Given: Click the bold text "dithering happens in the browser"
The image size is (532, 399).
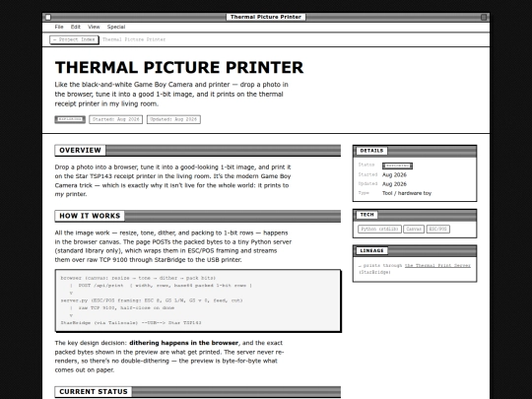Looking at the screenshot, I should click(183, 343).
